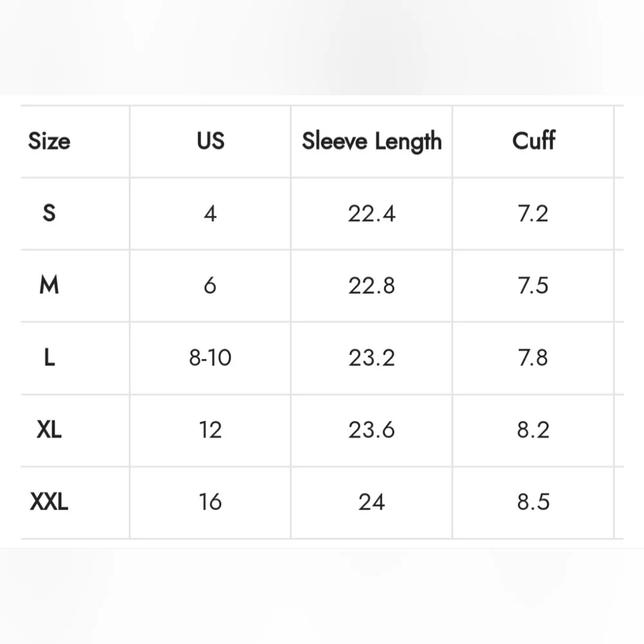Click sleeve length value 24

point(372,502)
